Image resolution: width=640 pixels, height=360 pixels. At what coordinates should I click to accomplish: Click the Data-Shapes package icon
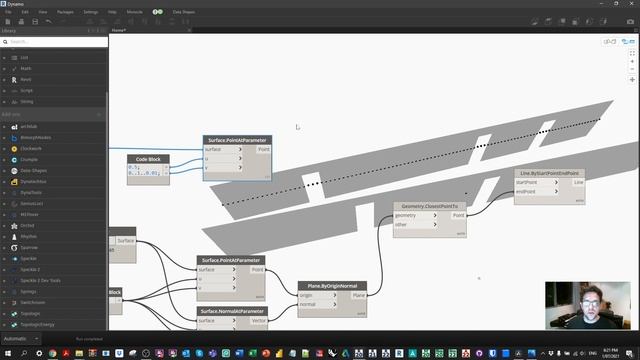pyautogui.click(x=14, y=171)
